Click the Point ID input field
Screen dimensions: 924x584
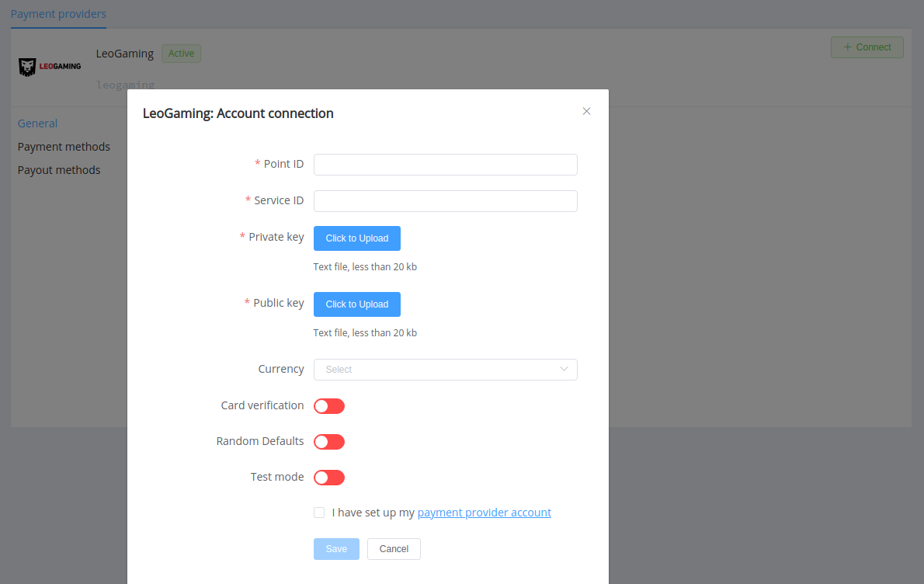tap(446, 165)
